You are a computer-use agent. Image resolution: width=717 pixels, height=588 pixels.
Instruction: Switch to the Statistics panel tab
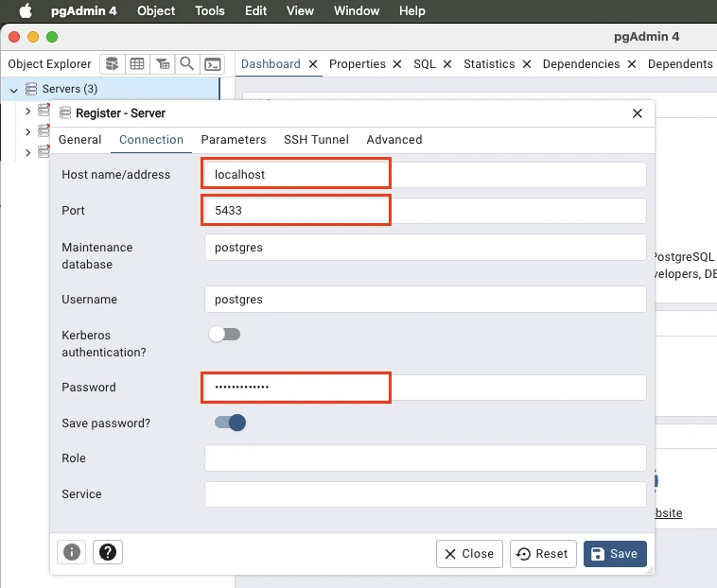click(489, 64)
